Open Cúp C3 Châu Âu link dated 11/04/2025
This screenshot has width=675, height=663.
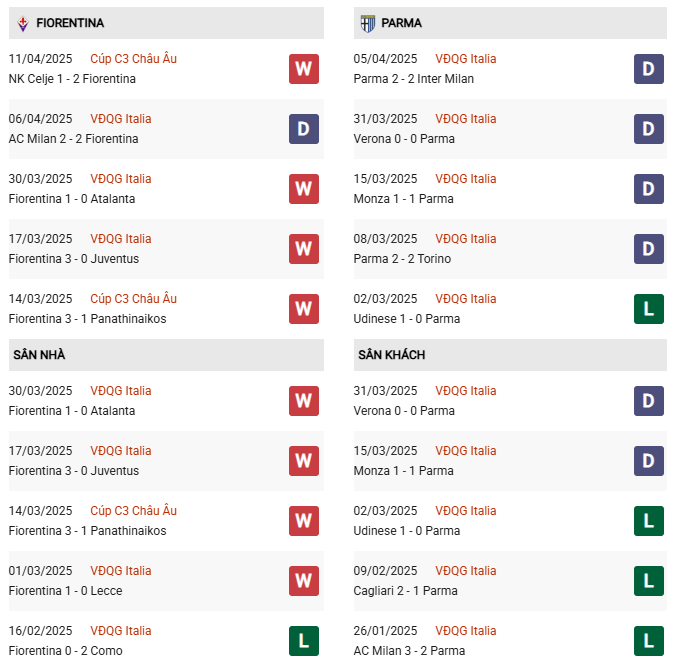pyautogui.click(x=133, y=59)
